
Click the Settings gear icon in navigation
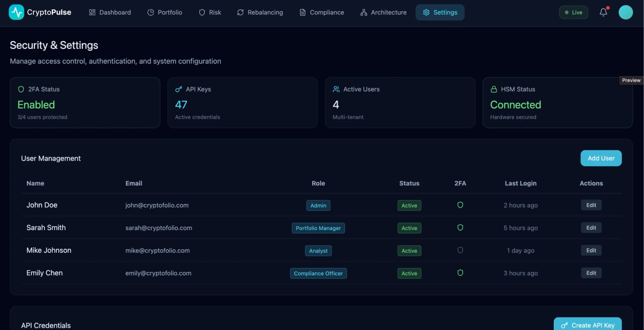426,12
